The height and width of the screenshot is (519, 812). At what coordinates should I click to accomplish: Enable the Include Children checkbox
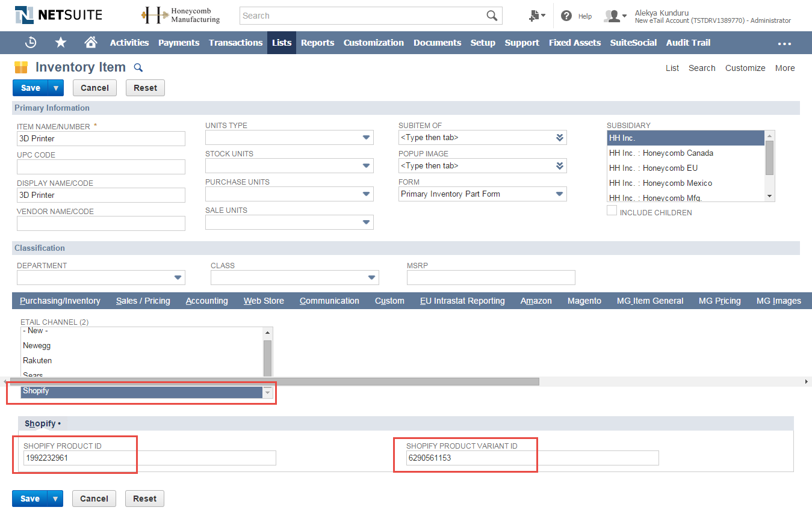pos(612,210)
